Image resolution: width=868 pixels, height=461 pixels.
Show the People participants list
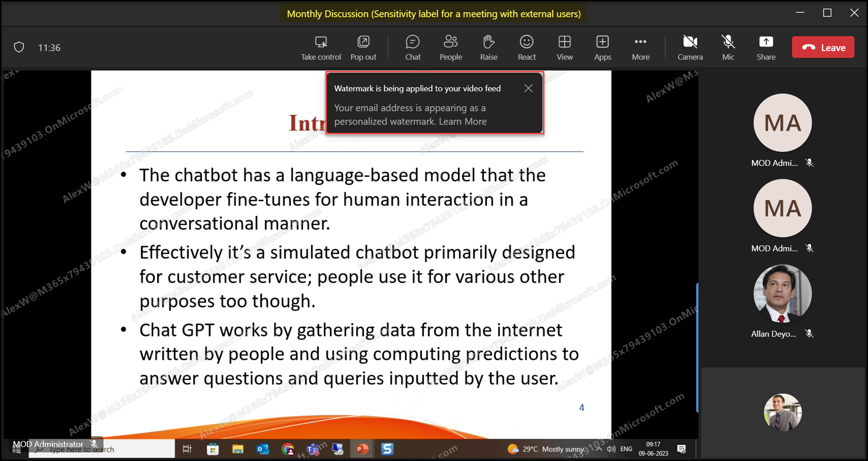pos(450,42)
